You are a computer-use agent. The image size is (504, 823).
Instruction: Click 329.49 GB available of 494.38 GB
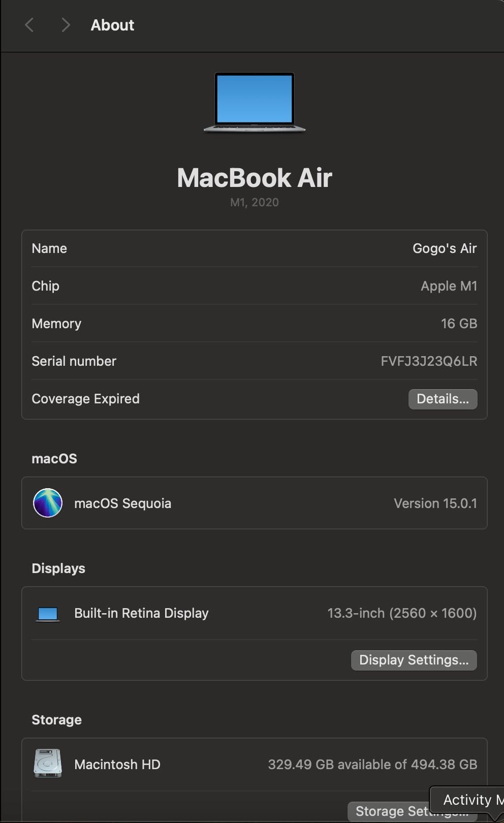point(372,765)
